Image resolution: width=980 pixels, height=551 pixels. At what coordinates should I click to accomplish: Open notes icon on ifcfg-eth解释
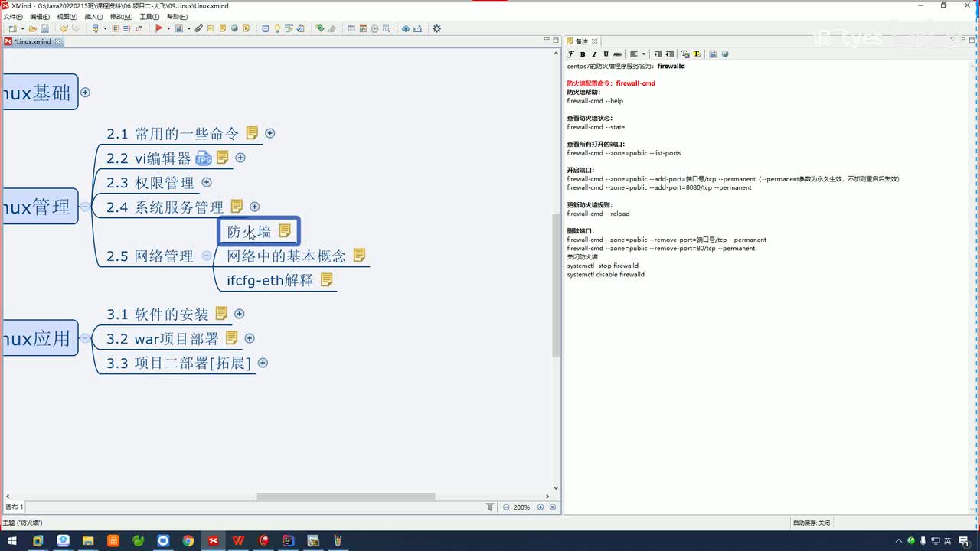tap(326, 279)
